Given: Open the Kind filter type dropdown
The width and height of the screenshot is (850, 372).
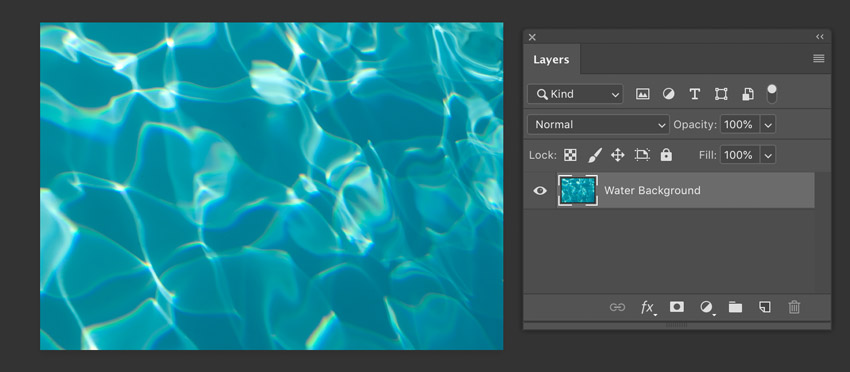Looking at the screenshot, I should (575, 94).
